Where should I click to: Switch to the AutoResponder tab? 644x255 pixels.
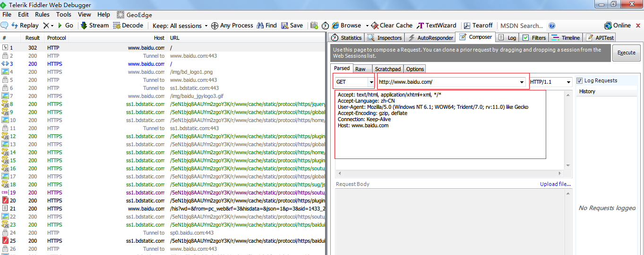tap(430, 37)
